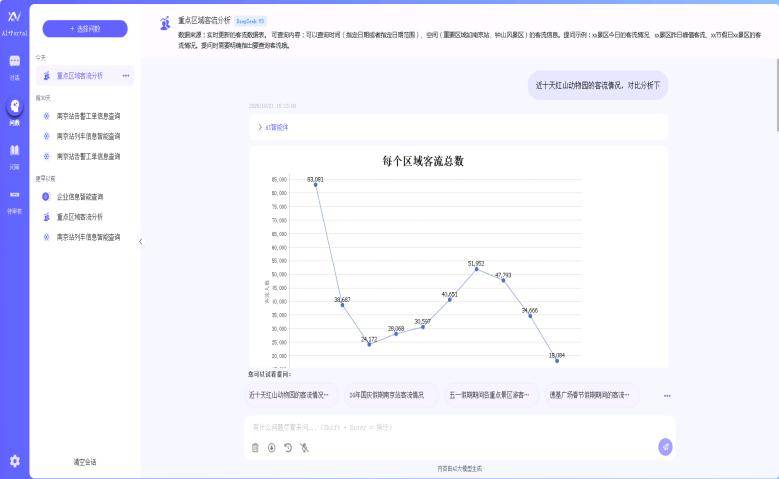This screenshot has height=479, width=779.
Task: Open the settings gear at bottom left
Action: click(14, 461)
